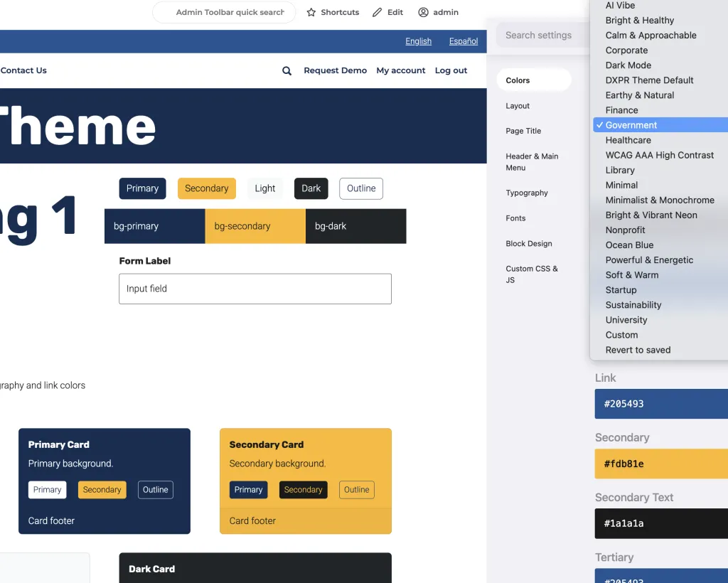This screenshot has width=728, height=583.
Task: Select the "Dark Mode" theme preset
Action: click(x=628, y=65)
